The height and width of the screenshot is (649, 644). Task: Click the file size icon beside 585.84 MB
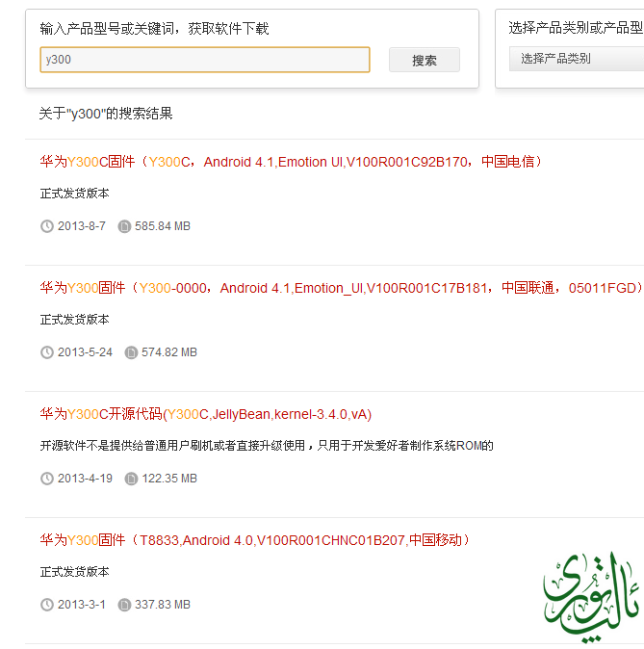pos(124,226)
